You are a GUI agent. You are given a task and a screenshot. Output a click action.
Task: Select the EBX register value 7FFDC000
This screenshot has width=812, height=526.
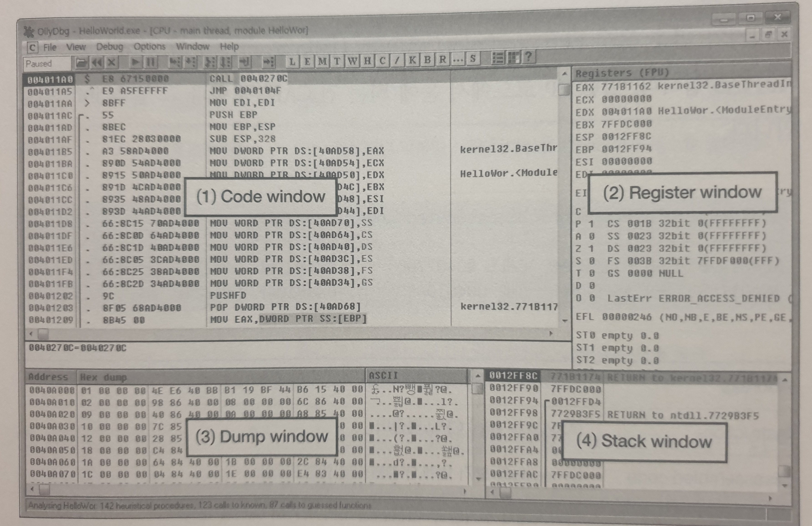point(626,124)
